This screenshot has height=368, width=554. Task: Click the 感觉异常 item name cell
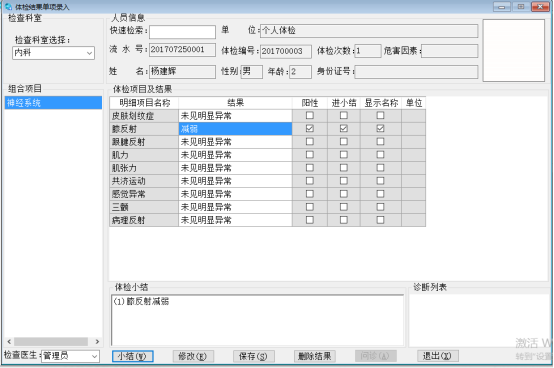(x=144, y=194)
